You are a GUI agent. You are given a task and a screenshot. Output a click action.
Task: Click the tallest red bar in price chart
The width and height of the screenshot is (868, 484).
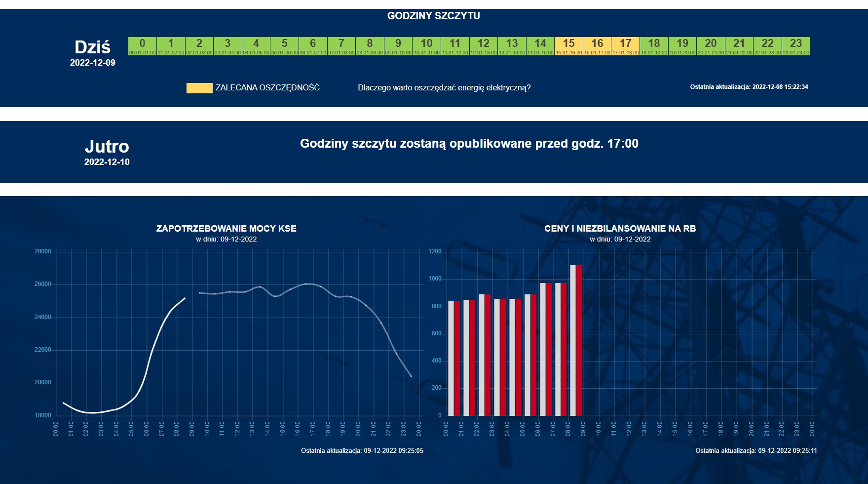click(579, 341)
